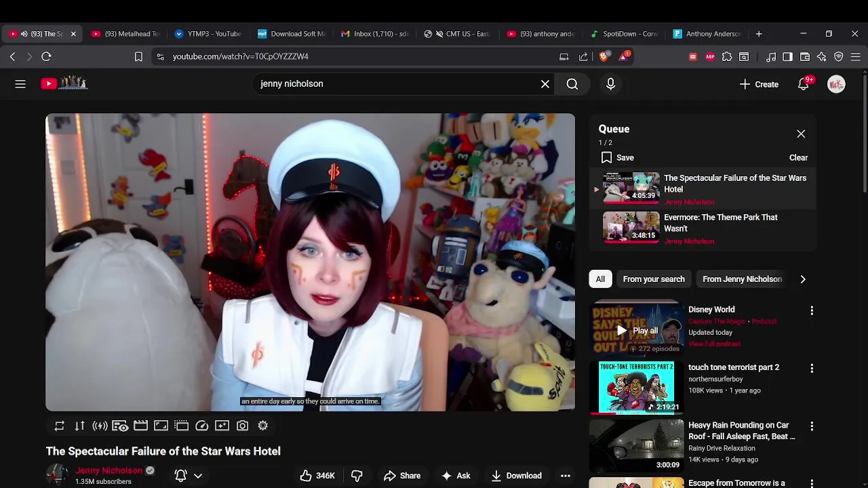The image size is (868, 488).
Task: Toggle channel notification bell for Jenny Nicholson
Action: [x=180, y=476]
